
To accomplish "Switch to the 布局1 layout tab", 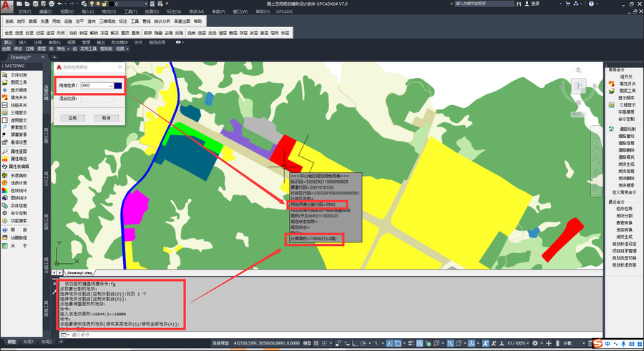I will coord(28,342).
